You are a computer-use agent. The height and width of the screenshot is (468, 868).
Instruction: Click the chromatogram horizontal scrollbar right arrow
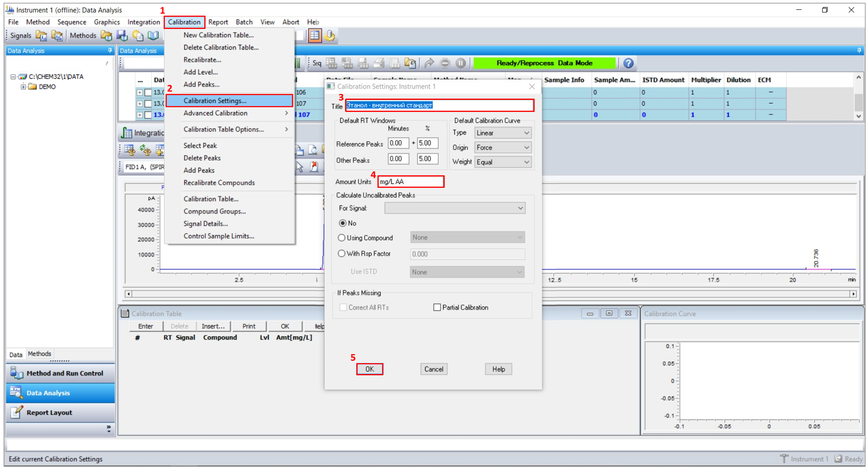(x=853, y=294)
